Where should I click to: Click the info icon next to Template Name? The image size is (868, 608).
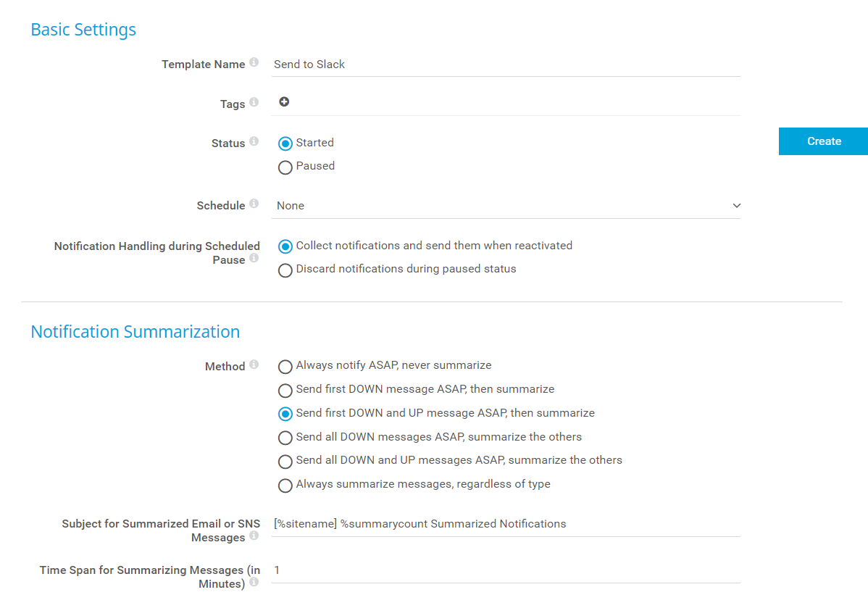point(254,63)
